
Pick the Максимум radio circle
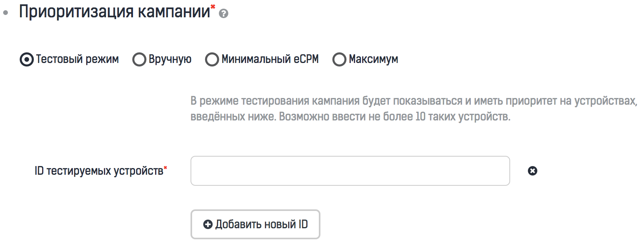coord(339,59)
